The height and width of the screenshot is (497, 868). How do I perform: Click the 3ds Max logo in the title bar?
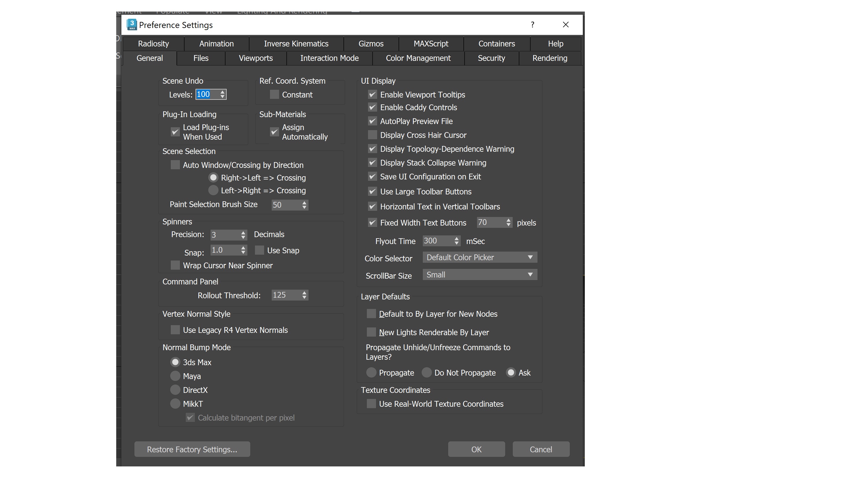click(x=132, y=25)
